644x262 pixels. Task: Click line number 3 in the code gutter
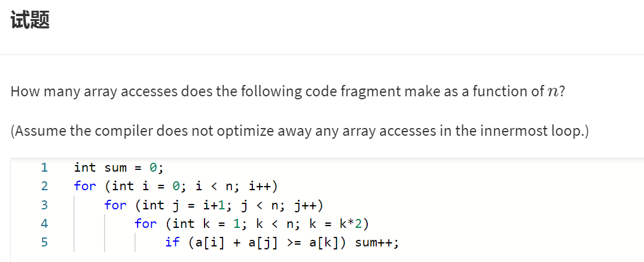coord(44,205)
